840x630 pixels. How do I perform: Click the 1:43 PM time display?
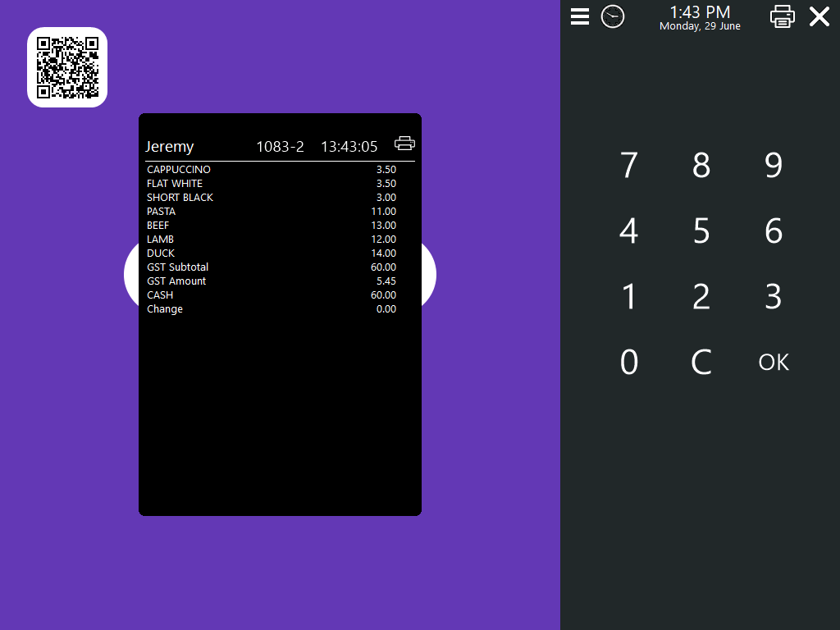(x=700, y=11)
